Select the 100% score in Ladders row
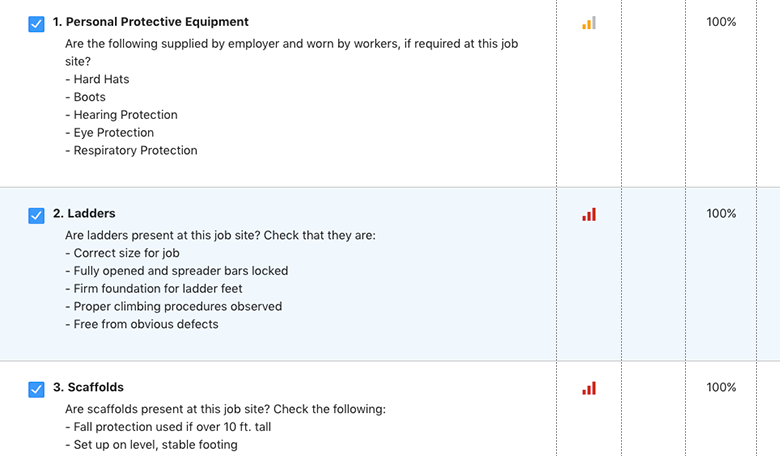 (x=721, y=214)
